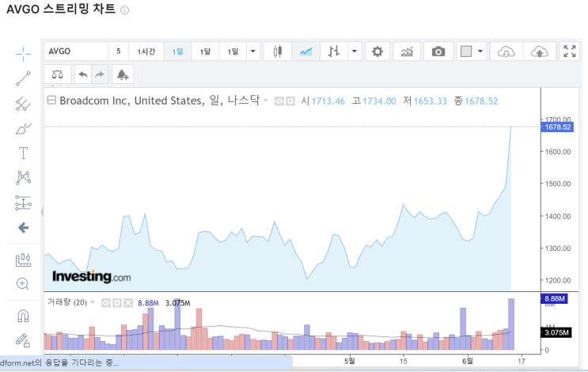Click the back arrow in left toolbar
The height and width of the screenshot is (372, 588).
click(23, 228)
